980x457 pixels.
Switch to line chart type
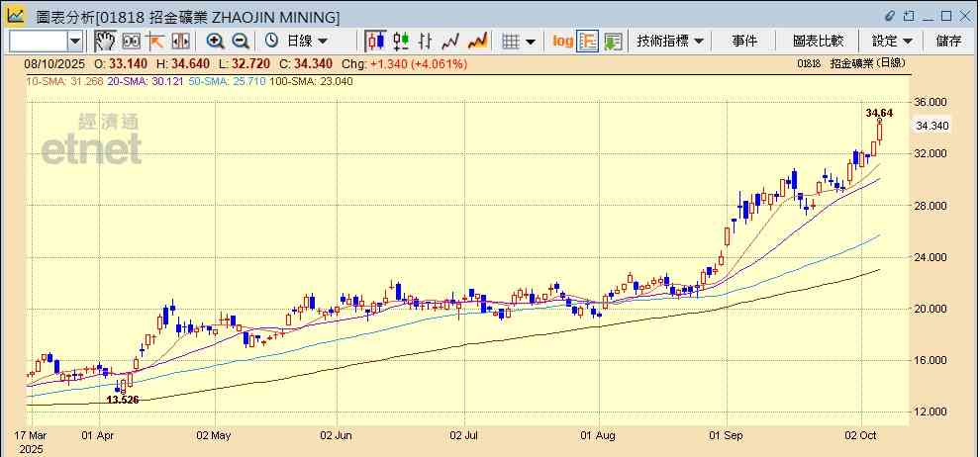[450, 41]
